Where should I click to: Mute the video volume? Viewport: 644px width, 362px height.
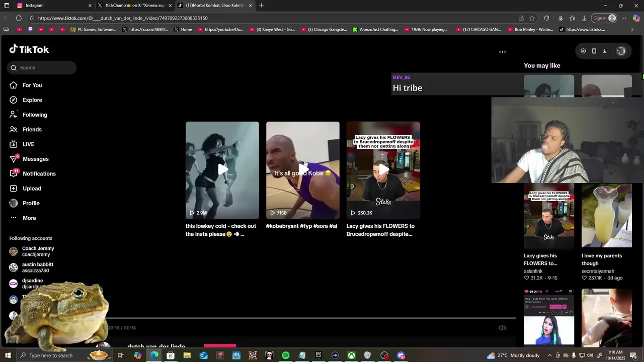coord(502,328)
